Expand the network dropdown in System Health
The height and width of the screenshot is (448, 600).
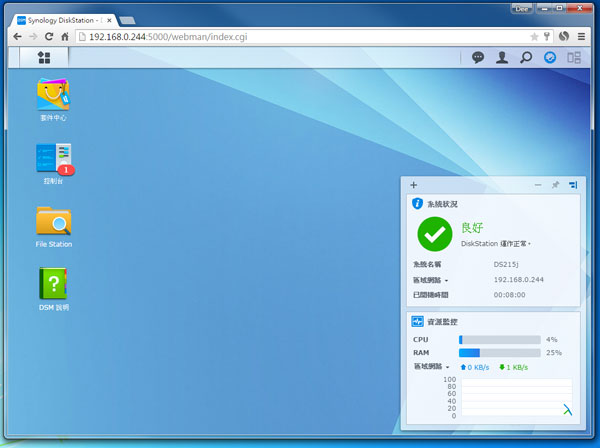(x=447, y=280)
